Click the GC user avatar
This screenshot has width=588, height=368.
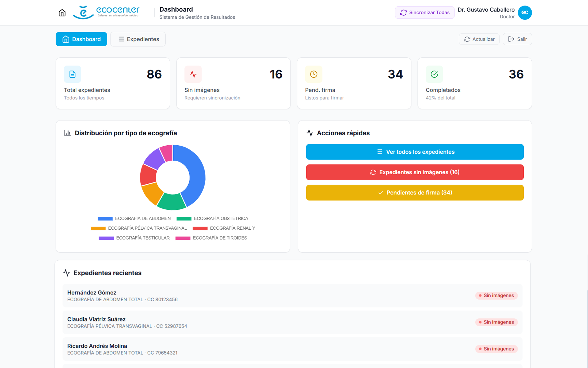click(525, 13)
